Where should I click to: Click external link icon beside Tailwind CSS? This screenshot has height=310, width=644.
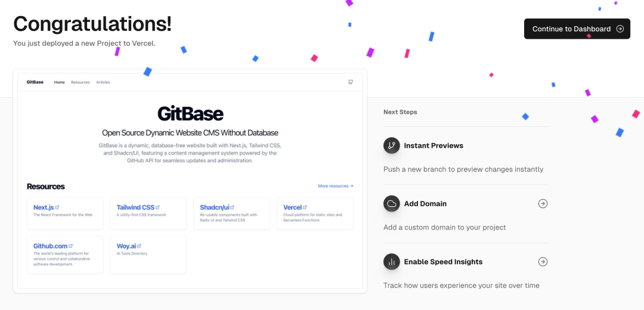(x=157, y=207)
